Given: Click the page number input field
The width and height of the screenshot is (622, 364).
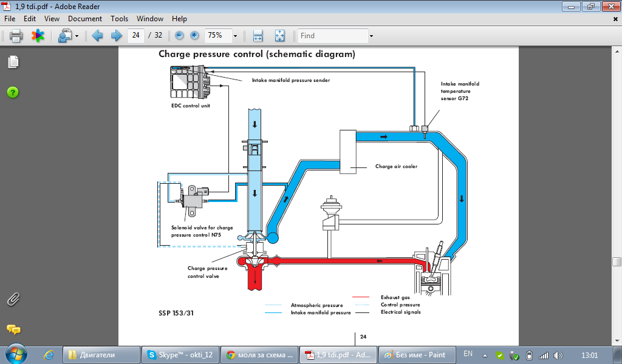Looking at the screenshot, I should point(135,36).
